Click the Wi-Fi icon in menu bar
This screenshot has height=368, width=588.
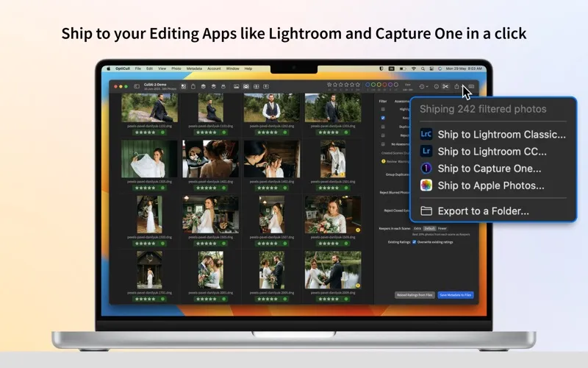(414, 68)
